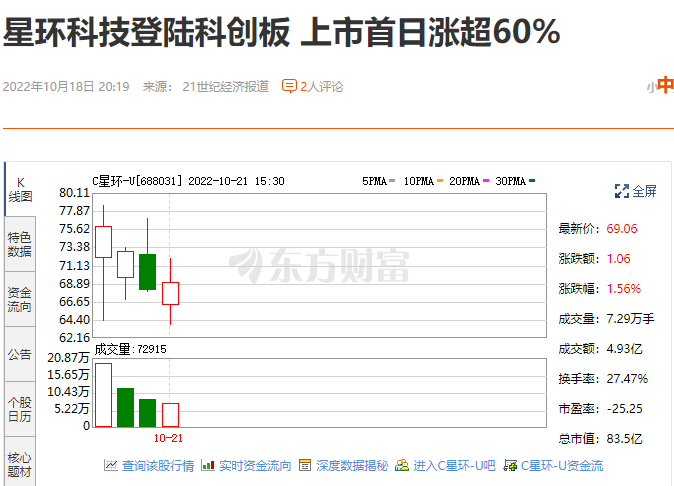Click the 10-21 candlestick under the dashed line
Screen dimensions: 674x486
[x=170, y=293]
